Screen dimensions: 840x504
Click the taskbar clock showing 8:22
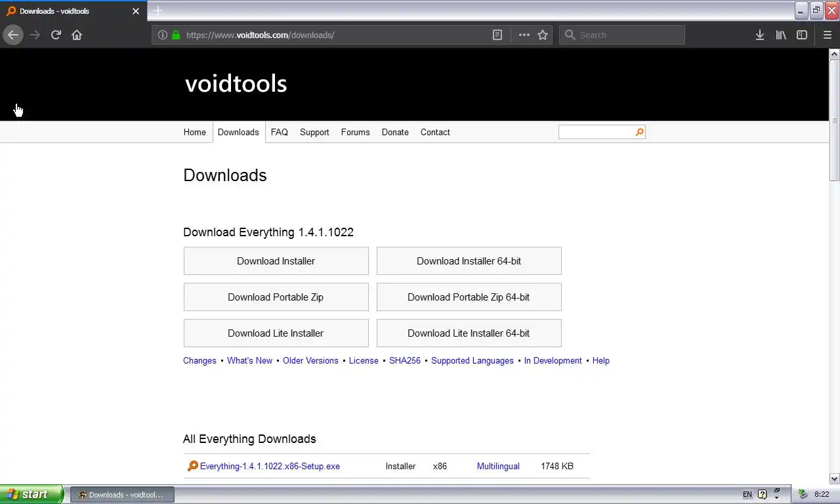(822, 494)
